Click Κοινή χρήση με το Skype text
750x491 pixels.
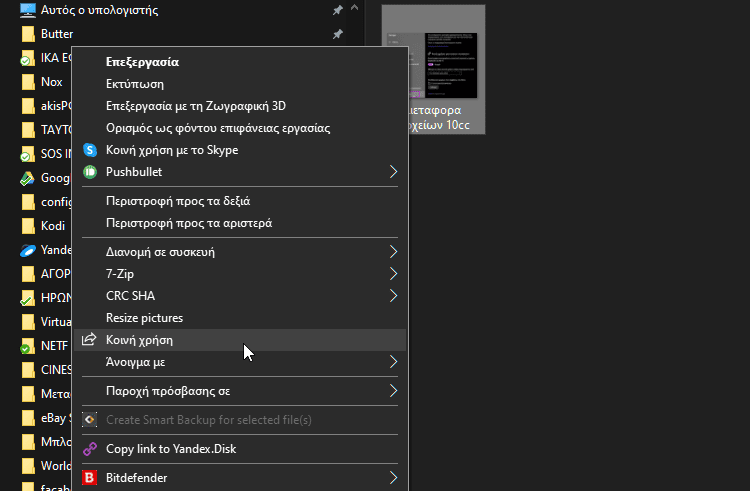[x=172, y=150]
